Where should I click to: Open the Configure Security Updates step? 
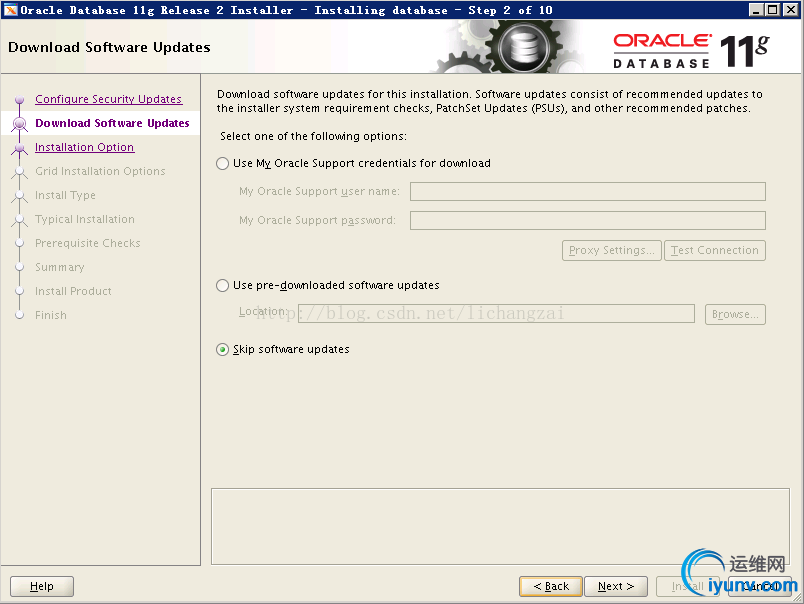pyautogui.click(x=108, y=99)
